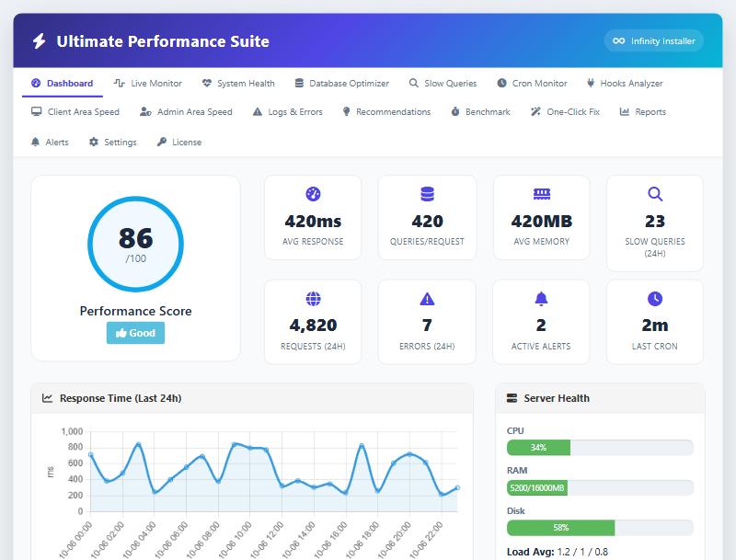The image size is (736, 560).
Task: Click the bell icon above Active Alerts
Action: click(x=541, y=299)
